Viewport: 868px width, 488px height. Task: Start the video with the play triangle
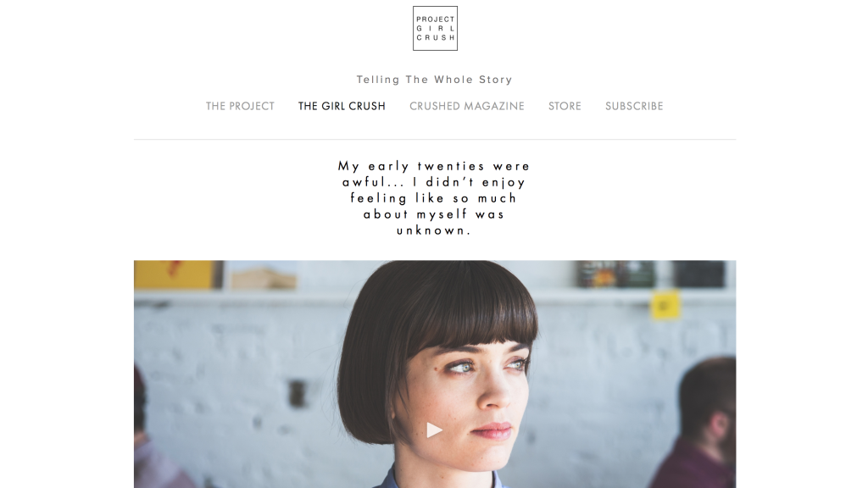point(435,430)
